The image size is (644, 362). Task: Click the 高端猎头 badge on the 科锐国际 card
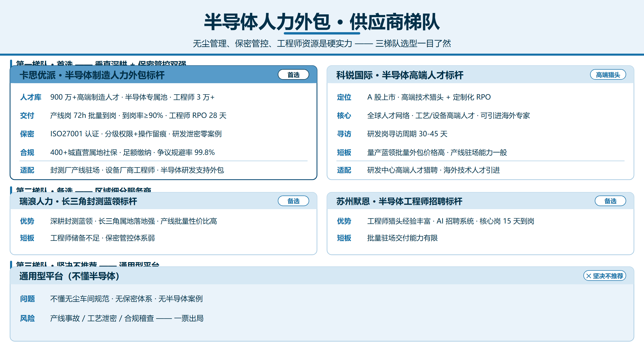608,75
